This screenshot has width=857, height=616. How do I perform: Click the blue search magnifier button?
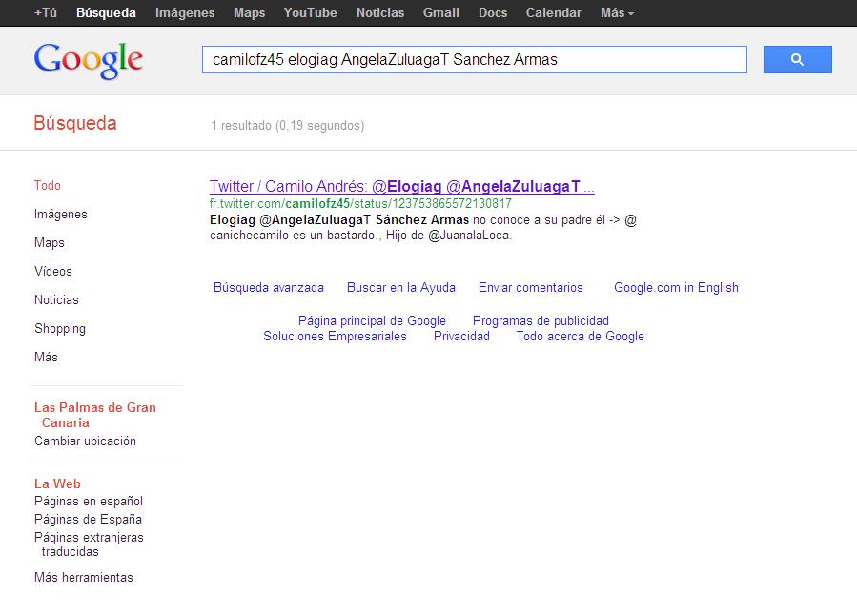pyautogui.click(x=798, y=59)
